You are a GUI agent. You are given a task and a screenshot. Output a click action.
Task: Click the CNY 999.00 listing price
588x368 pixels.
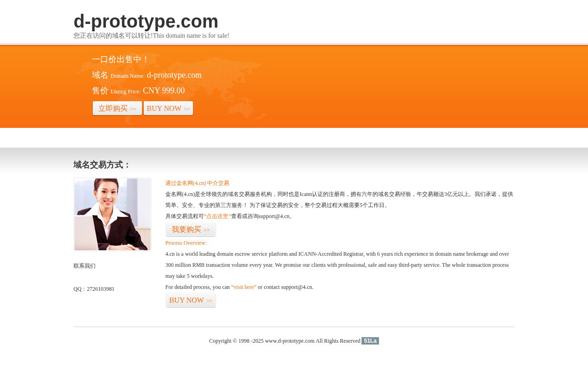tap(164, 91)
